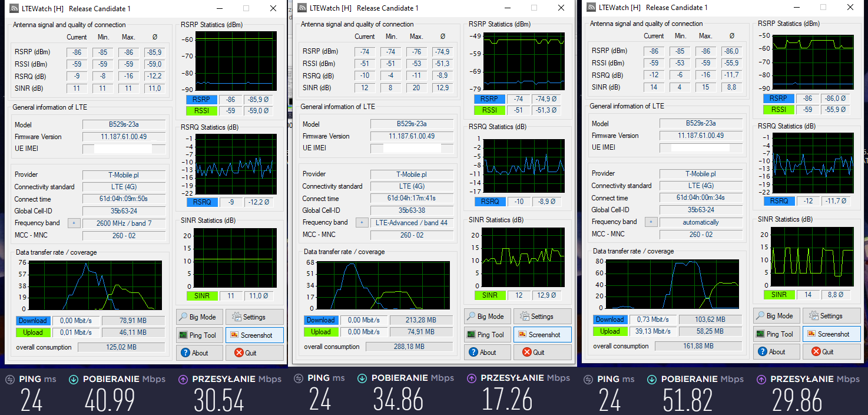Expand the frequency band + button beside automatically
The height and width of the screenshot is (415, 868).
(x=651, y=222)
